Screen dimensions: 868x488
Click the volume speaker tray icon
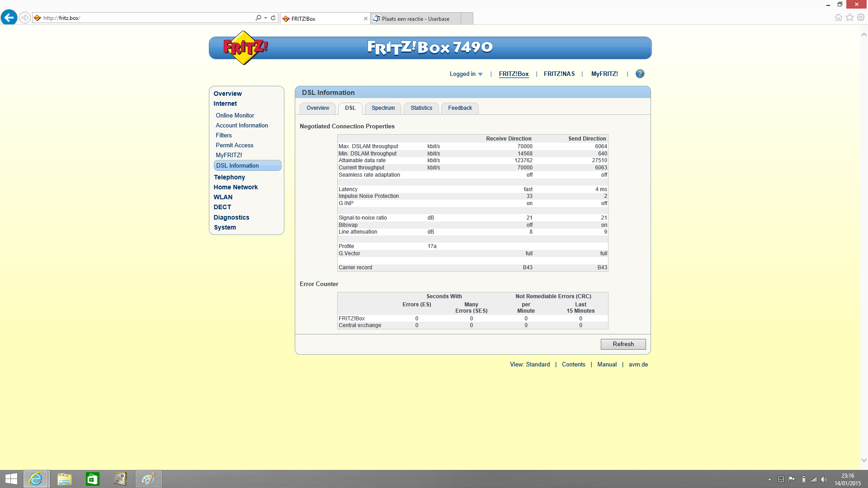824,479
